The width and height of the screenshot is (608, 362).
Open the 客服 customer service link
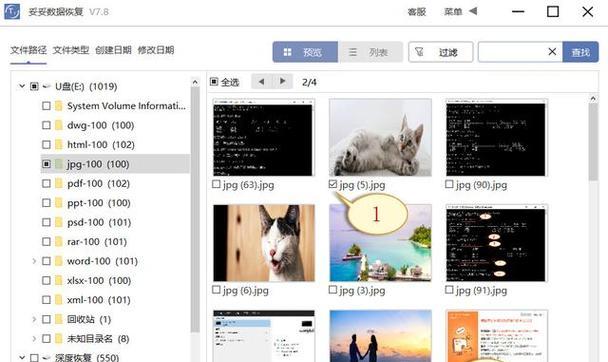point(417,12)
